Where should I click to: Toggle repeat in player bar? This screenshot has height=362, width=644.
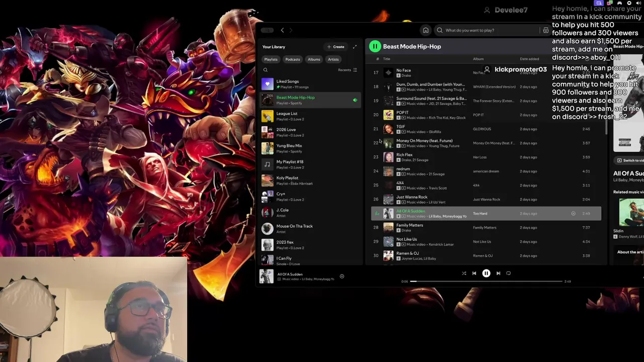click(509, 274)
